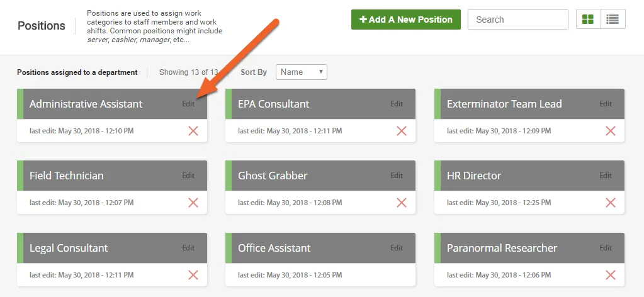
Task: Select the Ghost Grabber card title
Action: tap(273, 176)
